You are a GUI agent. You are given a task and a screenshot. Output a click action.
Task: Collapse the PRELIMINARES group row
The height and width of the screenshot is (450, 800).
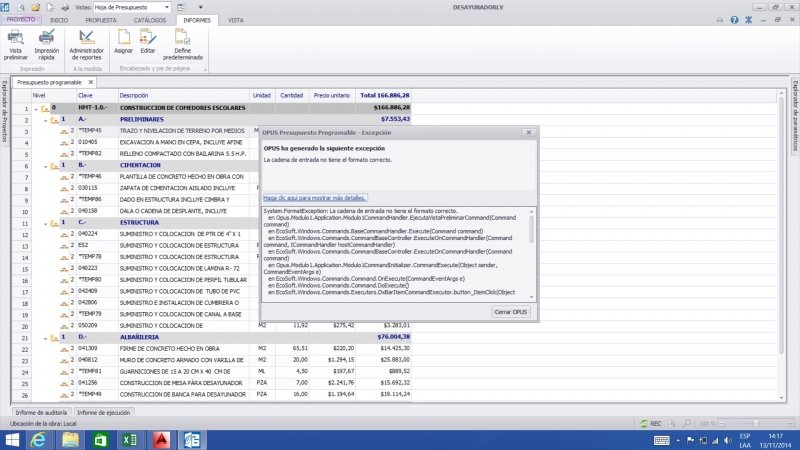point(45,119)
